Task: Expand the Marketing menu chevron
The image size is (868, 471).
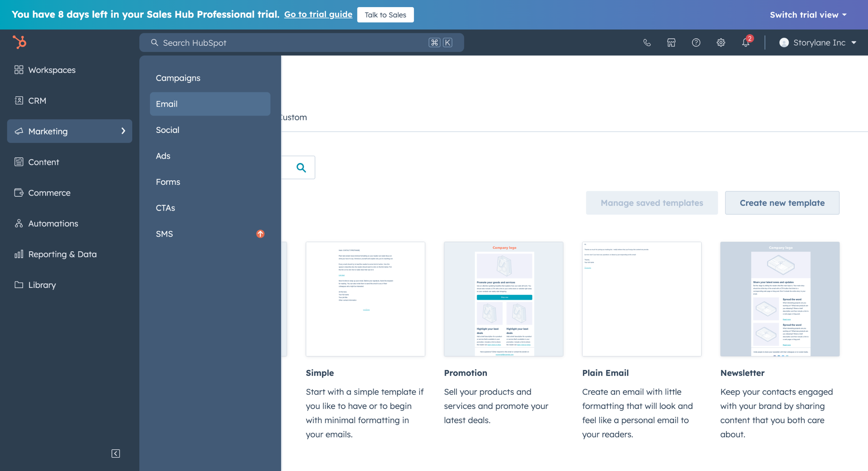Action: click(123, 131)
